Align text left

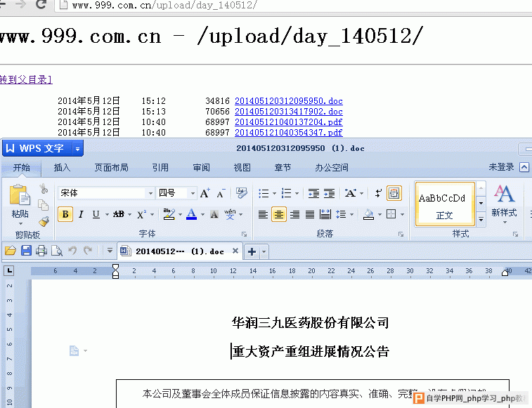(263, 214)
